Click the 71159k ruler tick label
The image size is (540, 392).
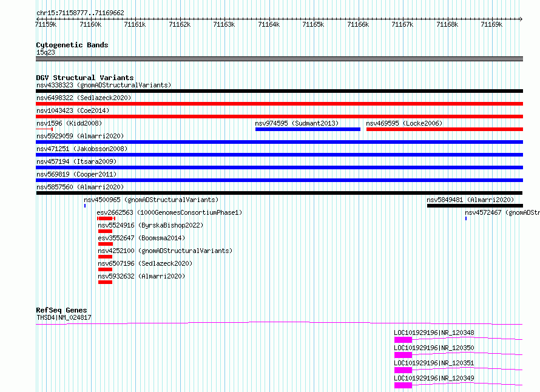coord(46,24)
